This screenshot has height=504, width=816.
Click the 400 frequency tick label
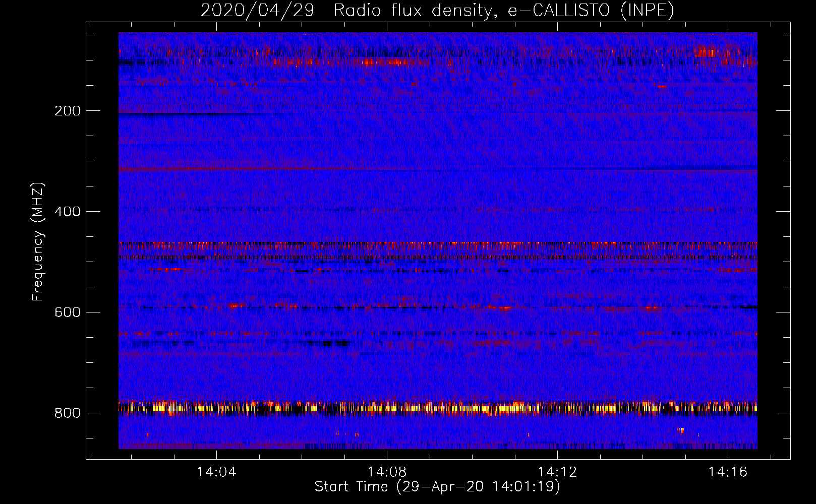click(67, 211)
